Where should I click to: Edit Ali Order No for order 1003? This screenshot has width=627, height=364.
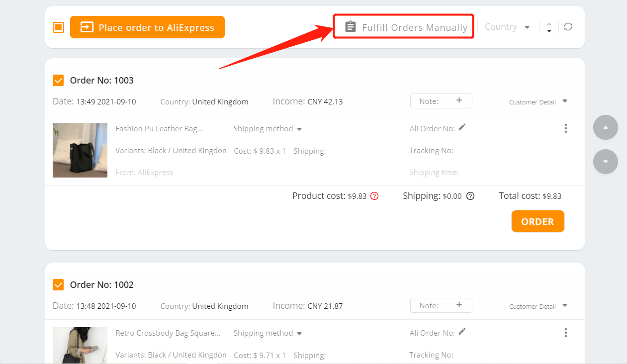point(462,127)
